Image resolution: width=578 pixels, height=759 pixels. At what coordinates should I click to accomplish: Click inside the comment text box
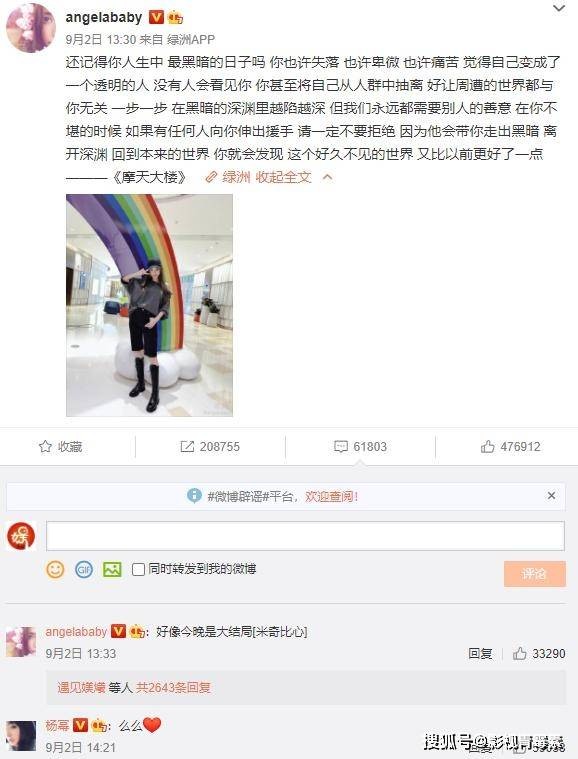tap(305, 536)
